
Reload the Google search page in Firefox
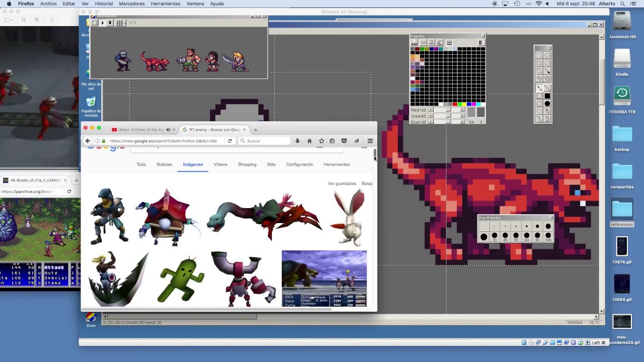click(230, 141)
